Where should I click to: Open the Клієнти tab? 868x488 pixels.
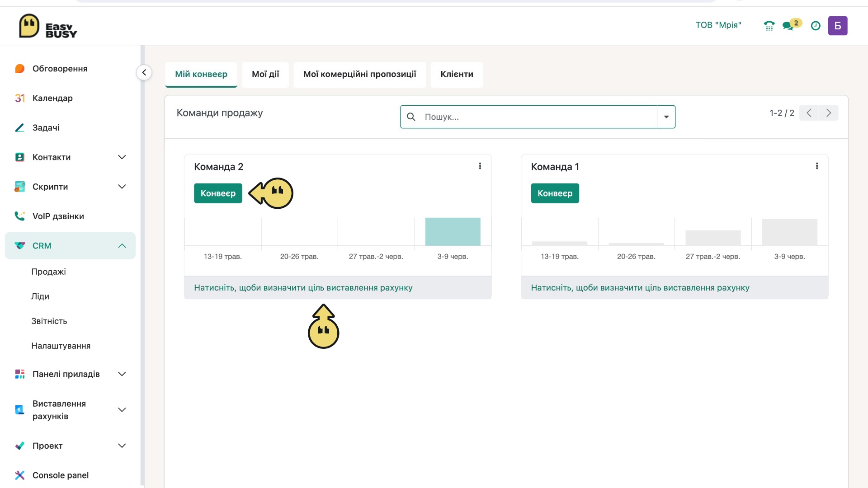pyautogui.click(x=457, y=75)
